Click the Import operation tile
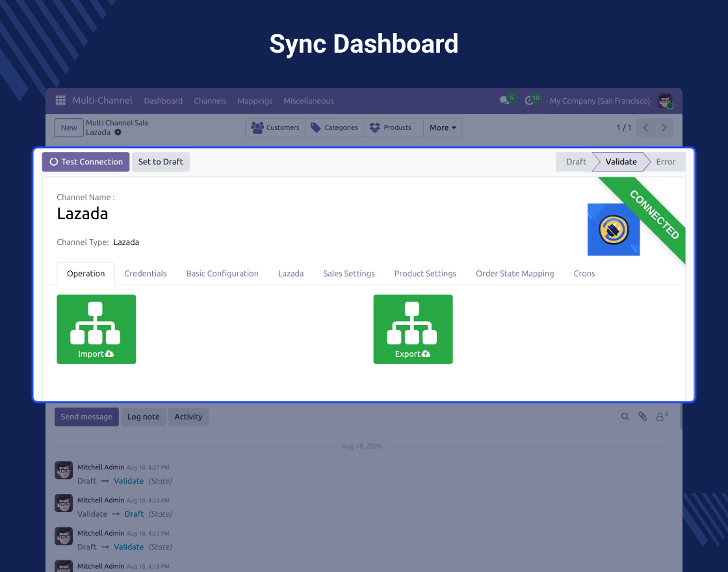Screen dimensions: 728x572 [x=96, y=329]
